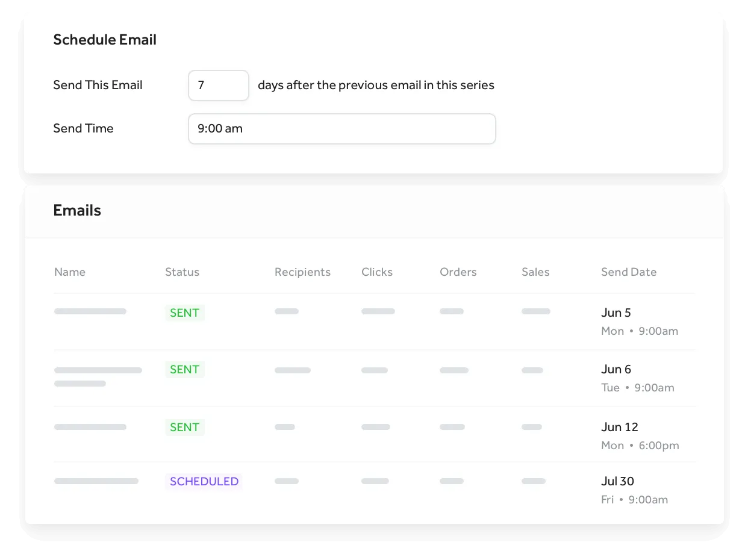Image resolution: width=748 pixels, height=560 pixels.
Task: Sort by the Clicks column header
Action: [376, 272]
